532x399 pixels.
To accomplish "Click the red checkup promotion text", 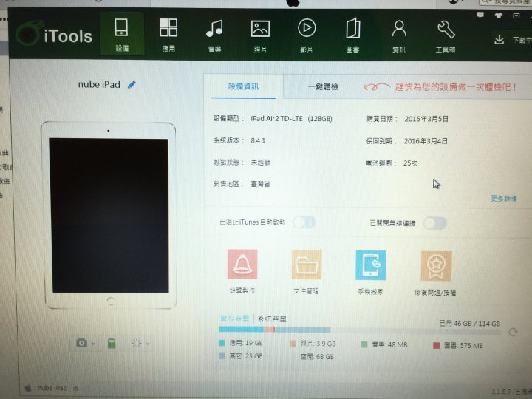I will (455, 87).
